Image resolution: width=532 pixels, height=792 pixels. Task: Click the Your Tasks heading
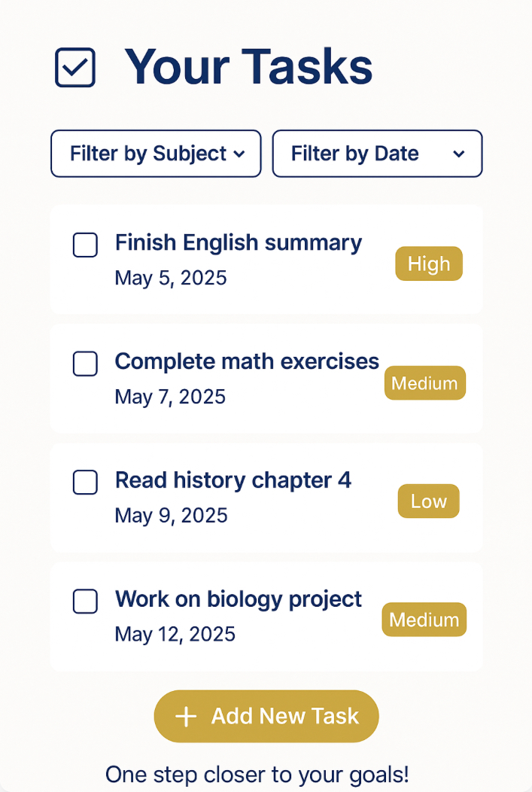(x=248, y=66)
